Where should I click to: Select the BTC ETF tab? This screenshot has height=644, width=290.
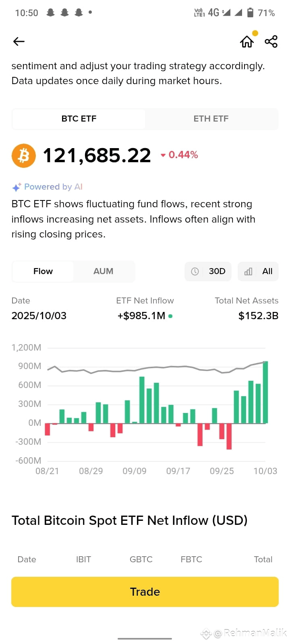pyautogui.click(x=79, y=119)
